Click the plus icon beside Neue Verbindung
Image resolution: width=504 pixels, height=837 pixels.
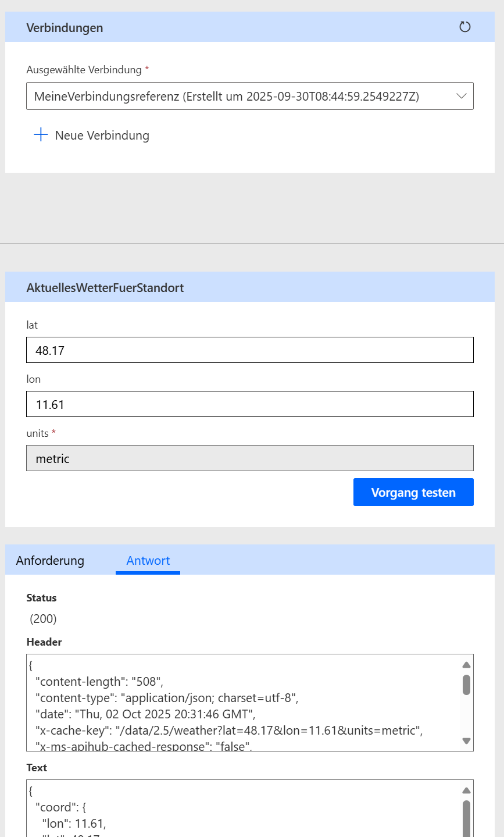click(41, 135)
